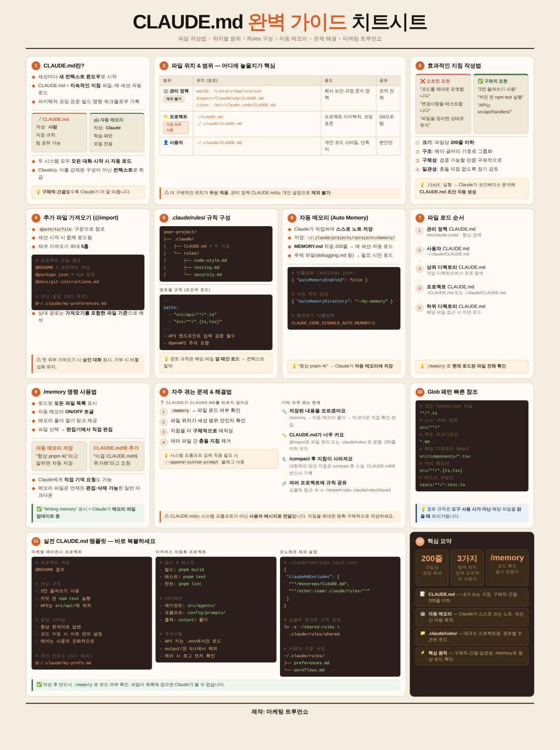Click the 제외 불가 tag under 관리 정책
This screenshot has width=560, height=750.
tap(174, 99)
